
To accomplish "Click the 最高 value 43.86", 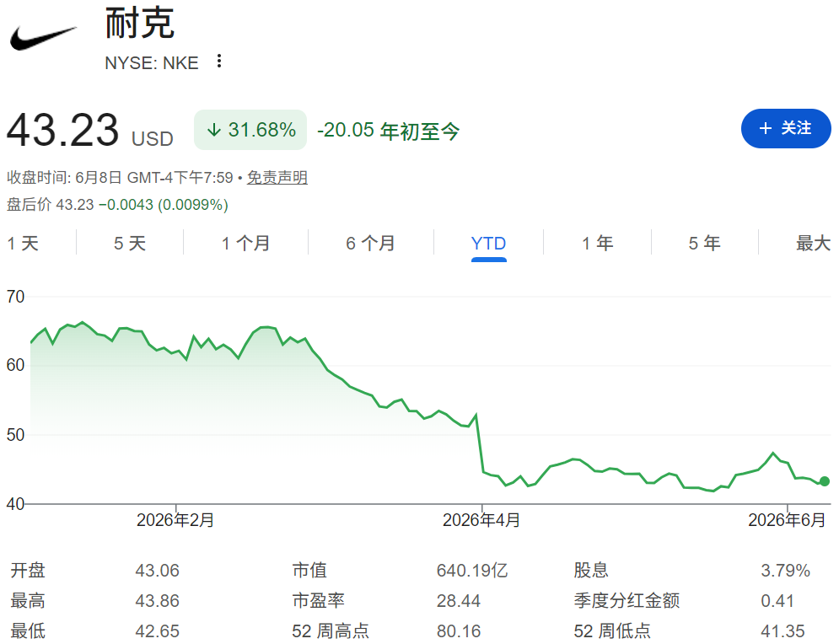I will 158,601.
